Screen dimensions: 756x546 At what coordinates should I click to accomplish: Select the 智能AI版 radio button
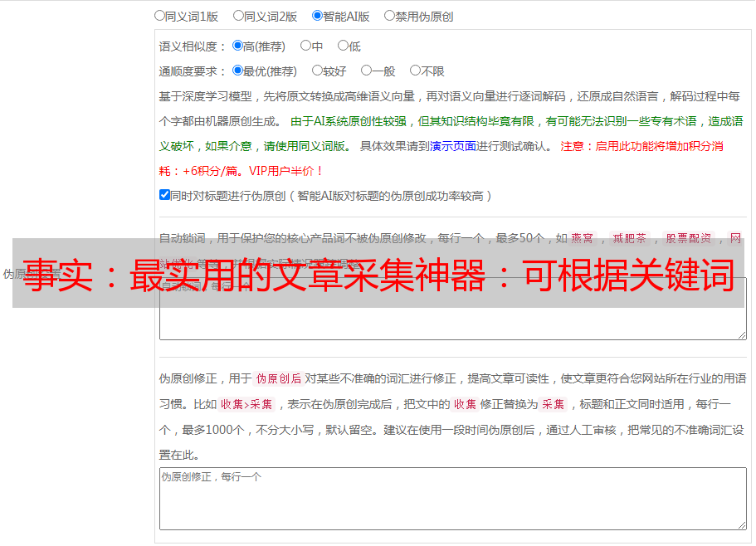(317, 15)
